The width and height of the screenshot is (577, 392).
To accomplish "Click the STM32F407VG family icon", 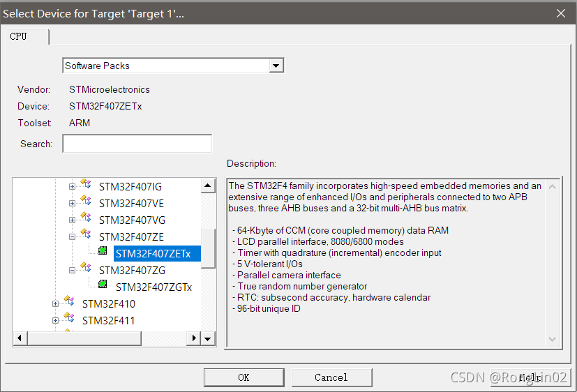I will tap(86, 217).
